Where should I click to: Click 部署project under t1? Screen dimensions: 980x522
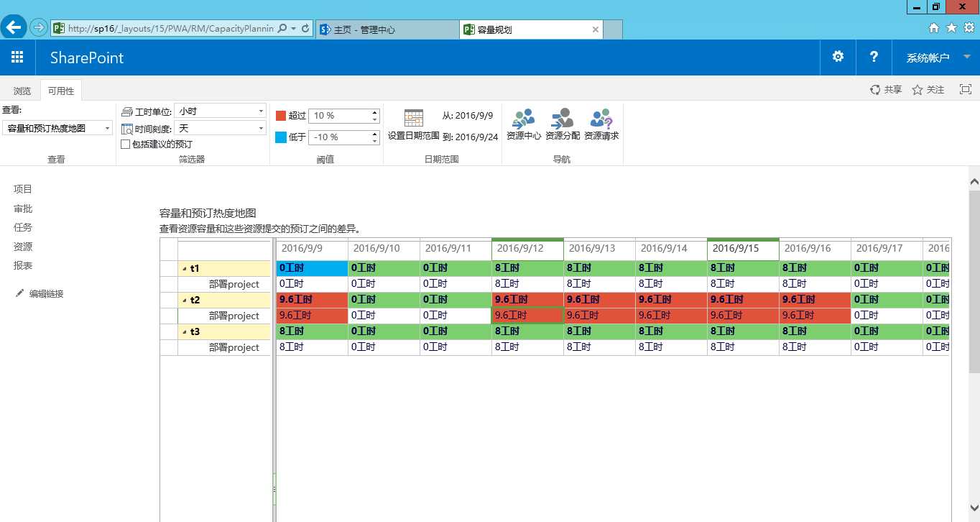(x=234, y=284)
